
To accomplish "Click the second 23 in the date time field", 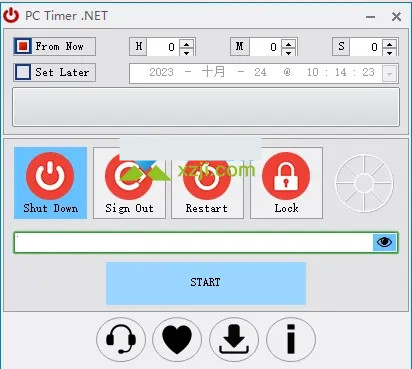I will pos(369,72).
